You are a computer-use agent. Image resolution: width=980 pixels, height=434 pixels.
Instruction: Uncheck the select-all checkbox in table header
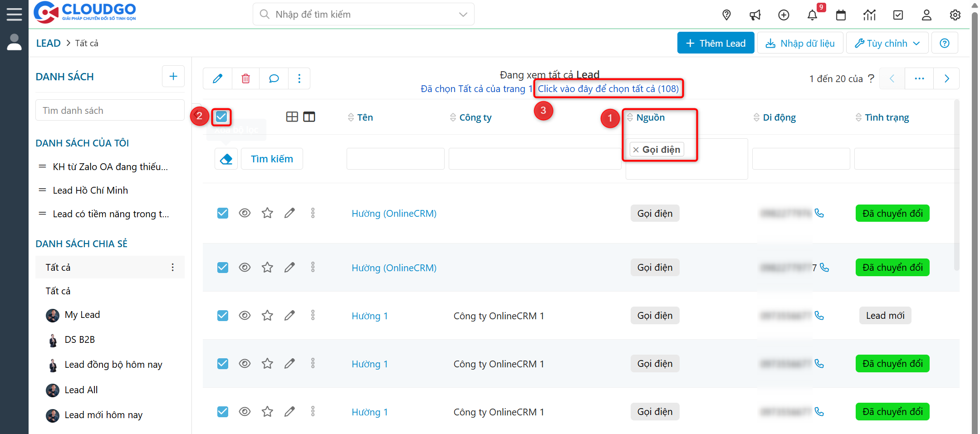point(221,117)
